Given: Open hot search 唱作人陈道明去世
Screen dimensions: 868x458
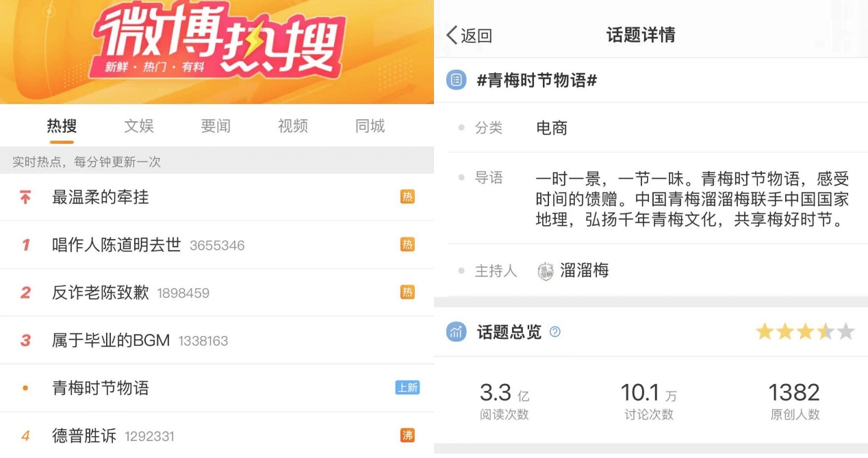Looking at the screenshot, I should 217,245.
